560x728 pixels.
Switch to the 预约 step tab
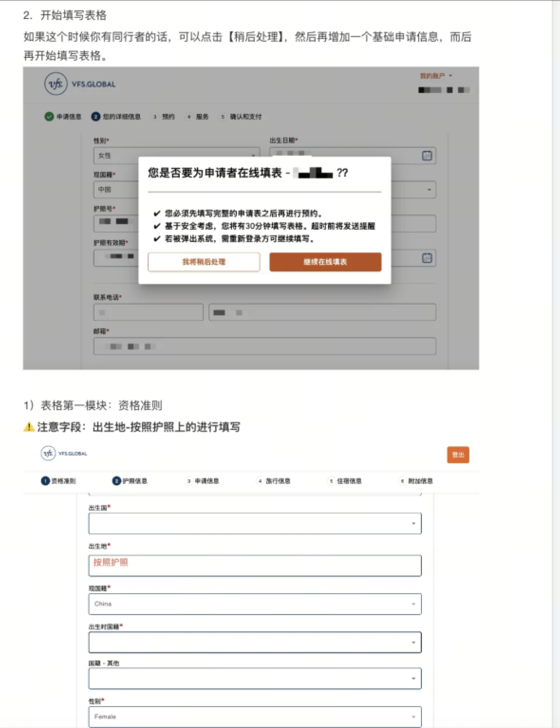[163, 116]
